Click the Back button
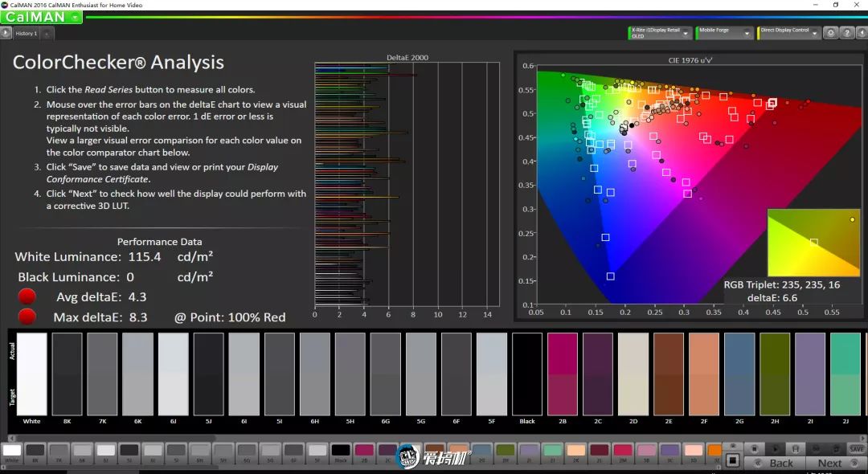868x474 pixels. pyautogui.click(x=781, y=463)
